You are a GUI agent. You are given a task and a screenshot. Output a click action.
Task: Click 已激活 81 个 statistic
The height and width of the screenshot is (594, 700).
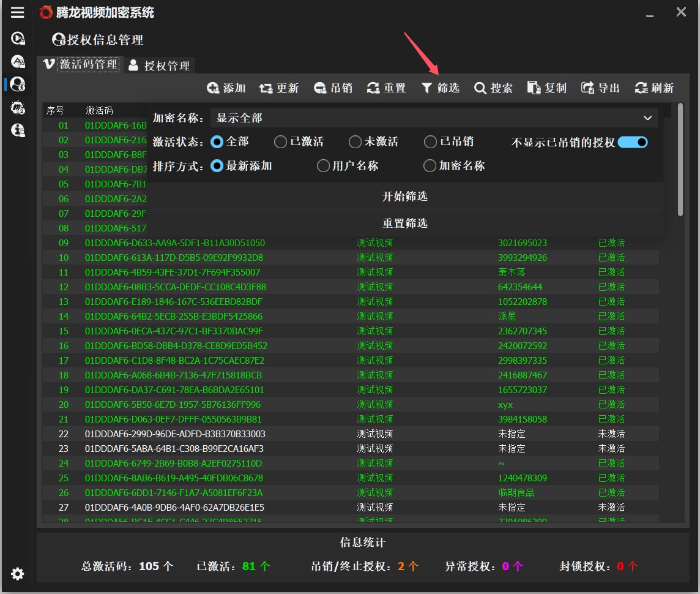pos(234,566)
